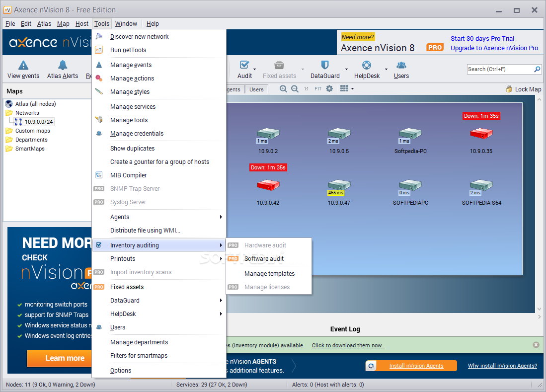This screenshot has width=546, height=392.
Task: Click the Learn more button
Action: click(x=60, y=358)
